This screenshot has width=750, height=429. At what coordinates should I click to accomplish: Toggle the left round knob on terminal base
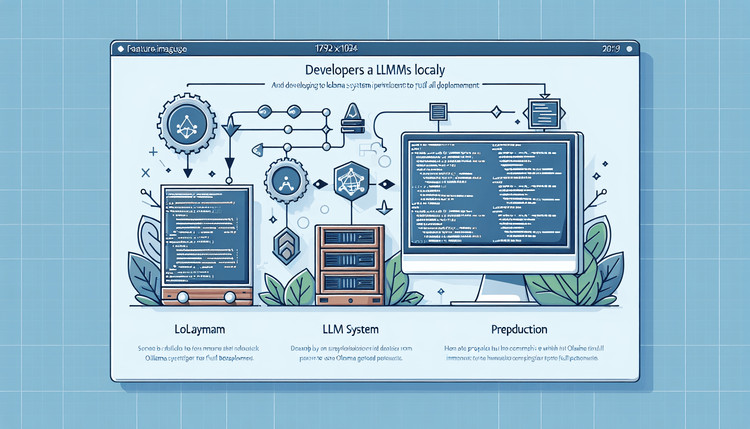point(182,297)
